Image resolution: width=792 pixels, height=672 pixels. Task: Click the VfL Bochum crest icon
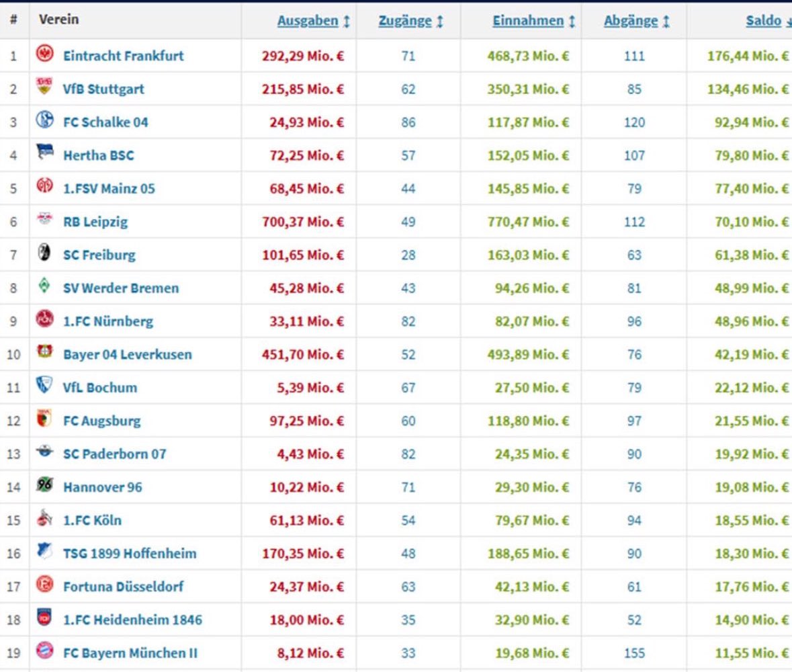coord(44,384)
